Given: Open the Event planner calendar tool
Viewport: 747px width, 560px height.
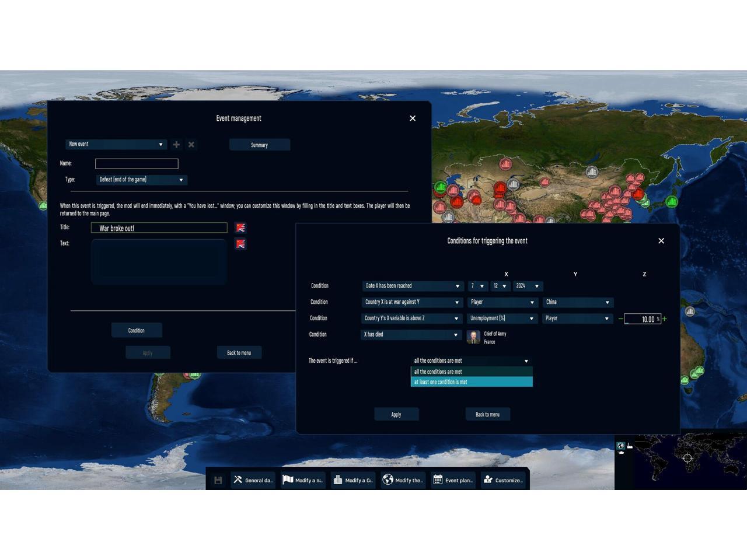Looking at the screenshot, I should click(453, 480).
